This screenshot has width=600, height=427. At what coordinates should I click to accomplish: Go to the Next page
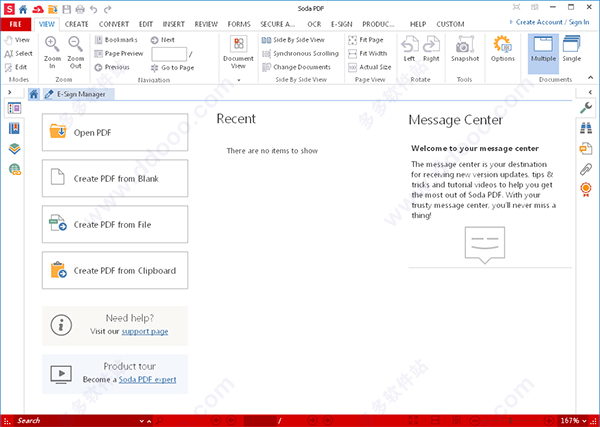pos(163,40)
